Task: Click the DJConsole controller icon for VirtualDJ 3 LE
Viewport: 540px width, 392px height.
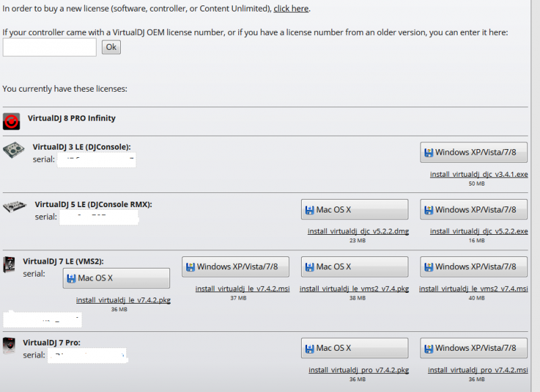Action: (x=13, y=150)
